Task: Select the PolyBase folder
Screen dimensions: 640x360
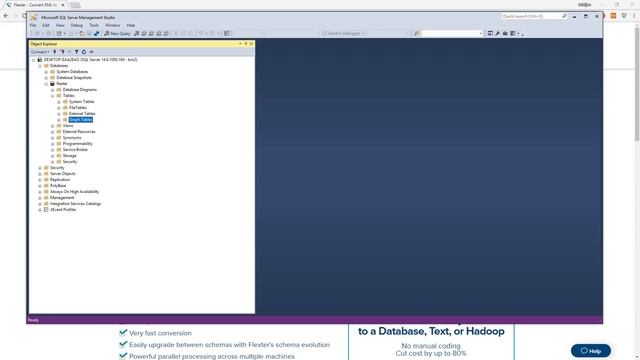Action: 58,186
